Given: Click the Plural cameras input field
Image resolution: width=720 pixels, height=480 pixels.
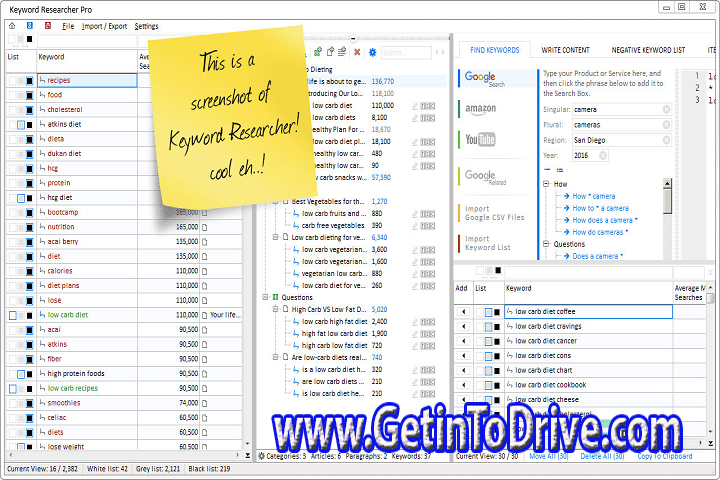Looking at the screenshot, I should 621,125.
